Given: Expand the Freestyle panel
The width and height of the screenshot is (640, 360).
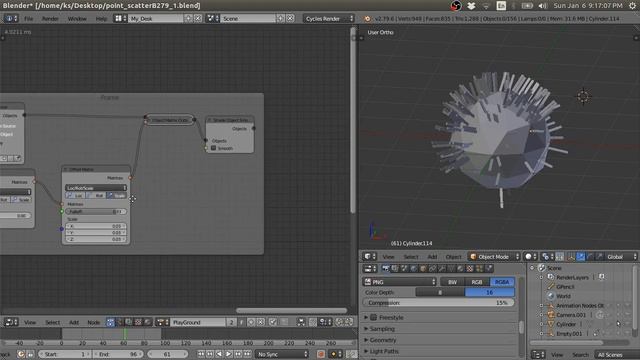Looking at the screenshot, I should point(366,317).
